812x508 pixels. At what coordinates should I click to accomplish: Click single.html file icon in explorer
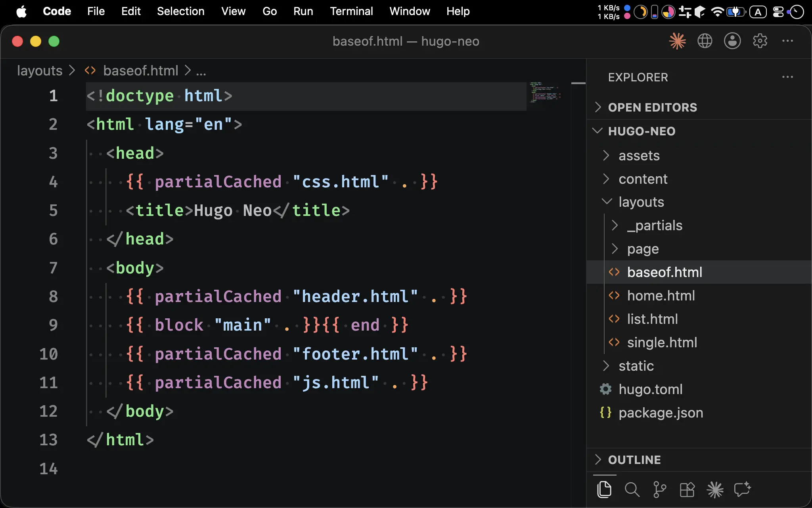pyautogui.click(x=614, y=343)
